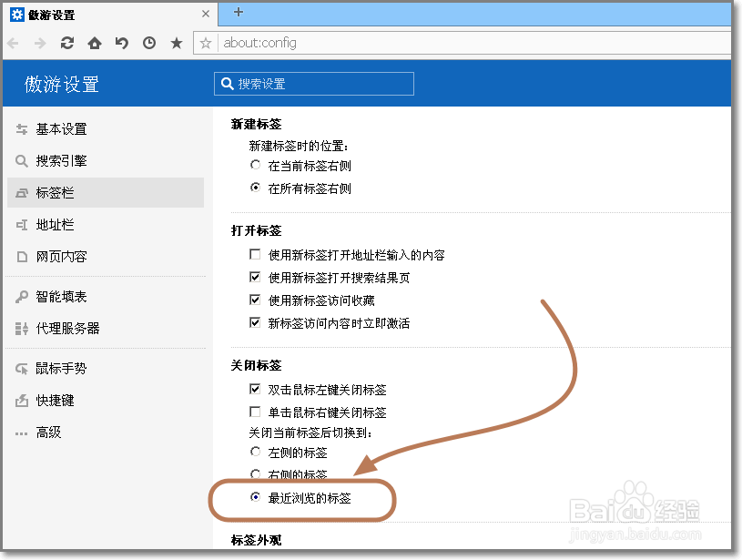Viewport: 742px width, 560px height.
Task: Click the 网页内容 page icon
Action: pos(21,257)
